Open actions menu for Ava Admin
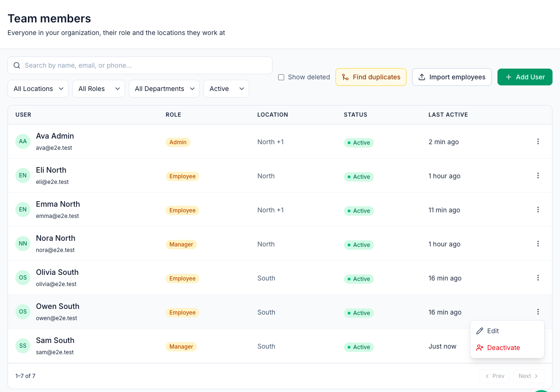Viewport: 560px width, 392px height. [538, 141]
